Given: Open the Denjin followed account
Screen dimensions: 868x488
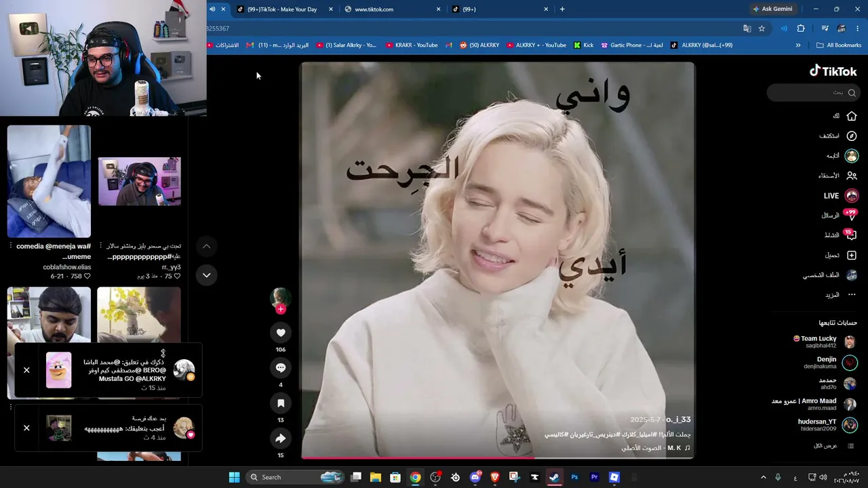Looking at the screenshot, I should coord(831,363).
